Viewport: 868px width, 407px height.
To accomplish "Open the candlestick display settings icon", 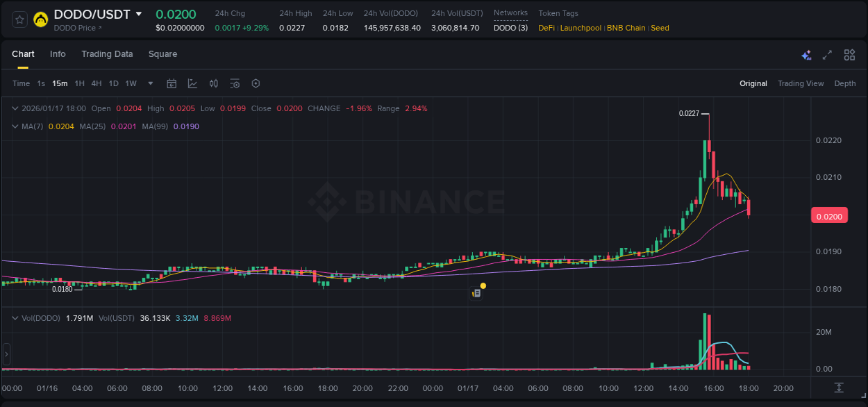I will 213,83.
